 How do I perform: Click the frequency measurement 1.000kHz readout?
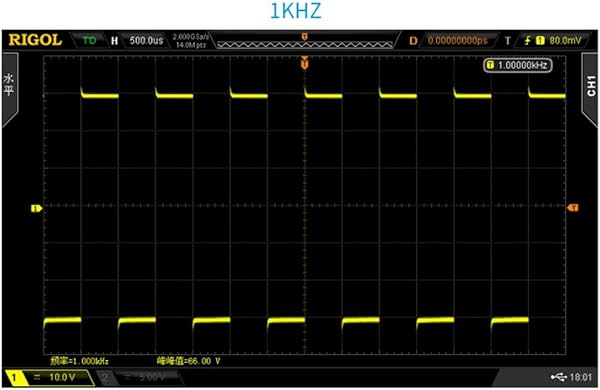click(80, 361)
